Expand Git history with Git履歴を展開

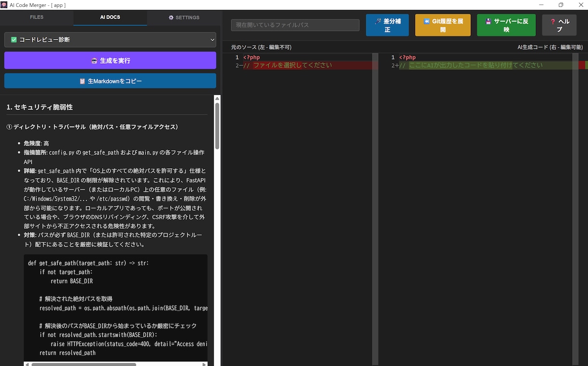(x=442, y=25)
